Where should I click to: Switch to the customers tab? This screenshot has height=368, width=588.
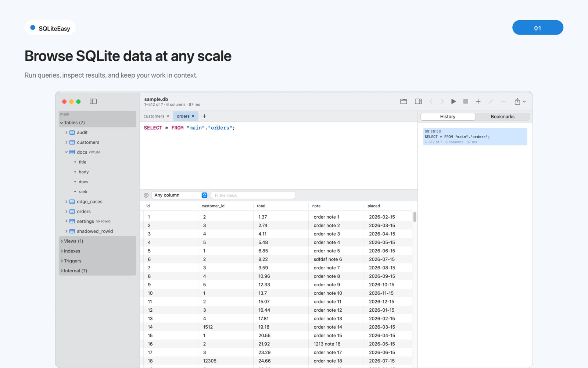click(x=154, y=116)
